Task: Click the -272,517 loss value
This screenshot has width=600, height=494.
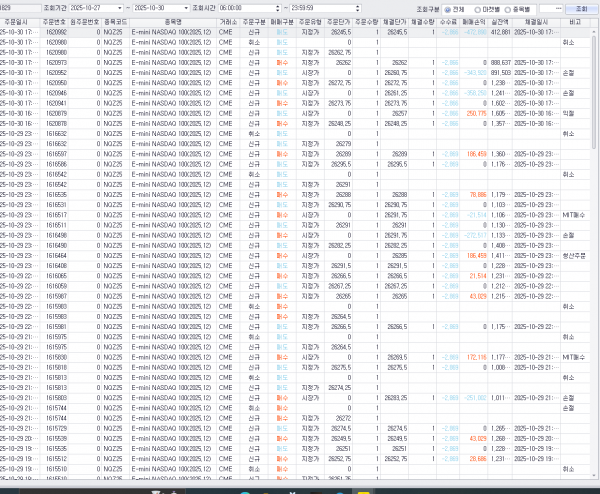Action: pos(475,235)
